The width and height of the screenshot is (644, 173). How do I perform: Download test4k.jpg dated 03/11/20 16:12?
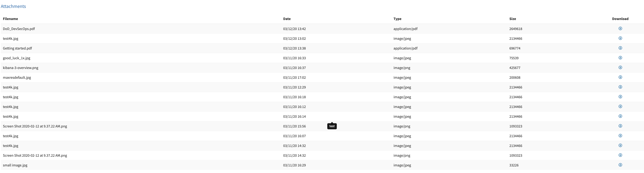(x=620, y=106)
